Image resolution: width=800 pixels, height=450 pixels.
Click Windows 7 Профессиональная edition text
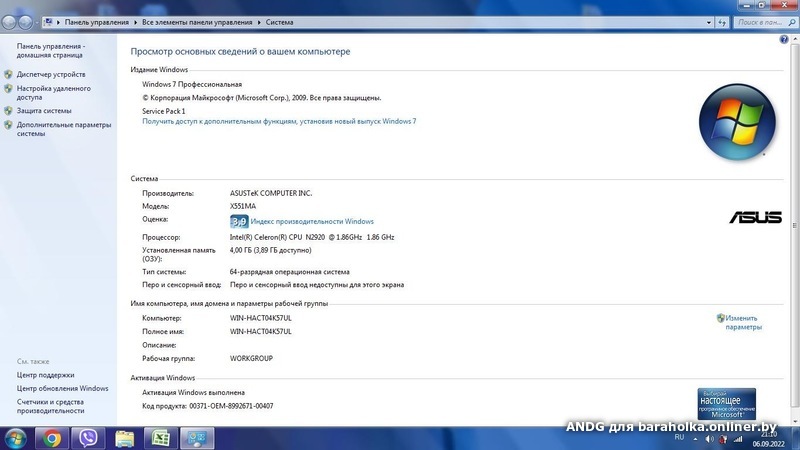[192, 85]
